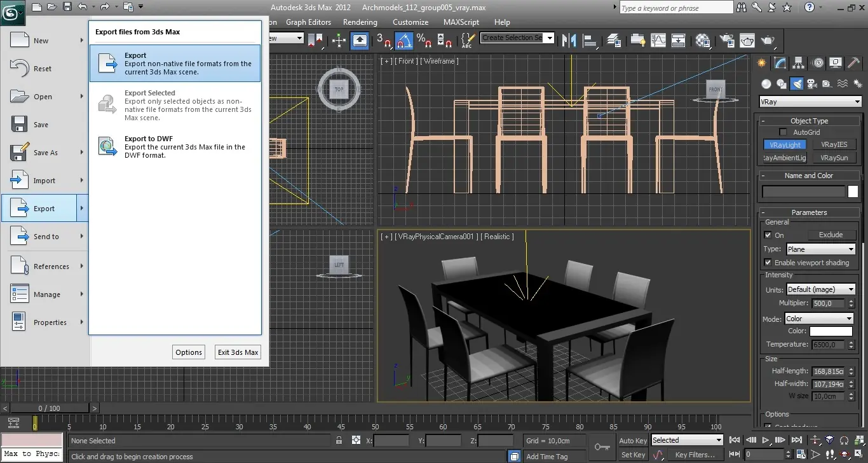Choose Export to DWF option
The image size is (868, 463).
click(x=175, y=146)
